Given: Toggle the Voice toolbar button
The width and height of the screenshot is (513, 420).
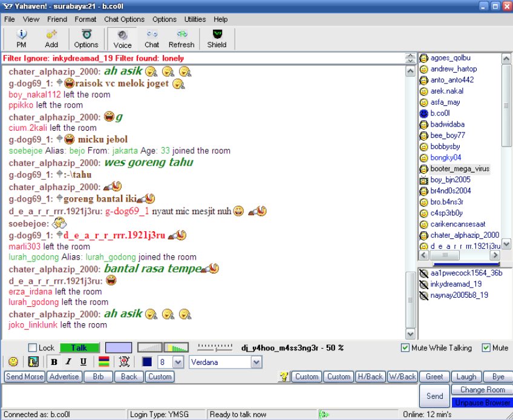Looking at the screenshot, I should tap(122, 39).
